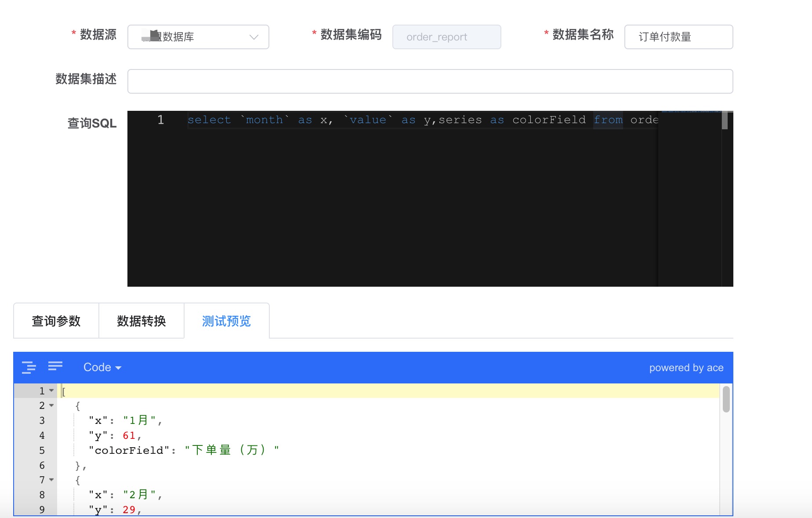
Task: Click the powered by ace link
Action: (686, 368)
